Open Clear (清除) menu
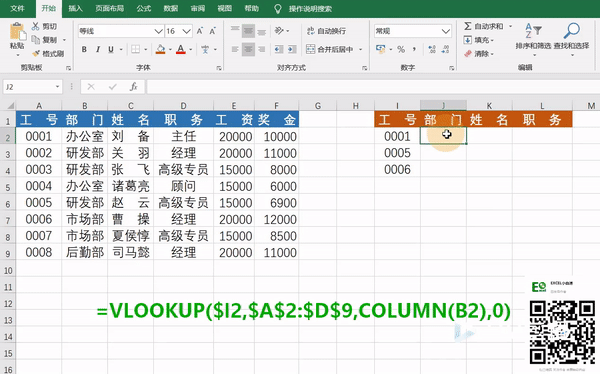This screenshot has height=374, width=600. pyautogui.click(x=479, y=54)
